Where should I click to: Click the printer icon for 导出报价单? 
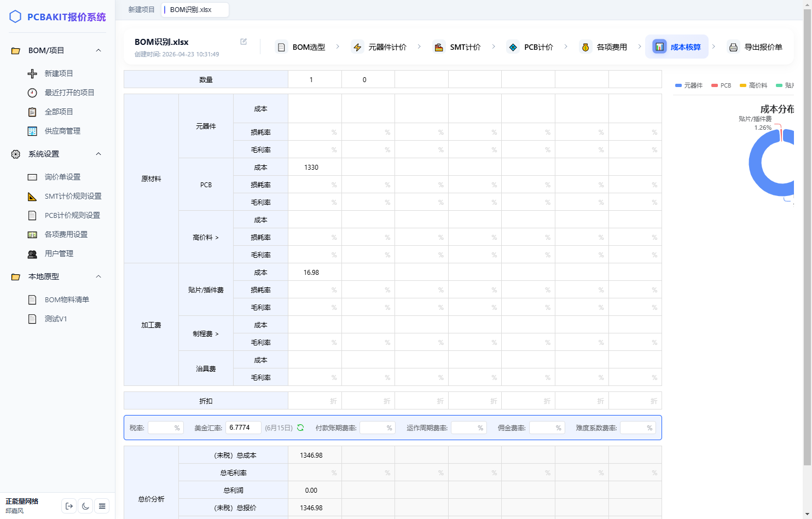733,47
